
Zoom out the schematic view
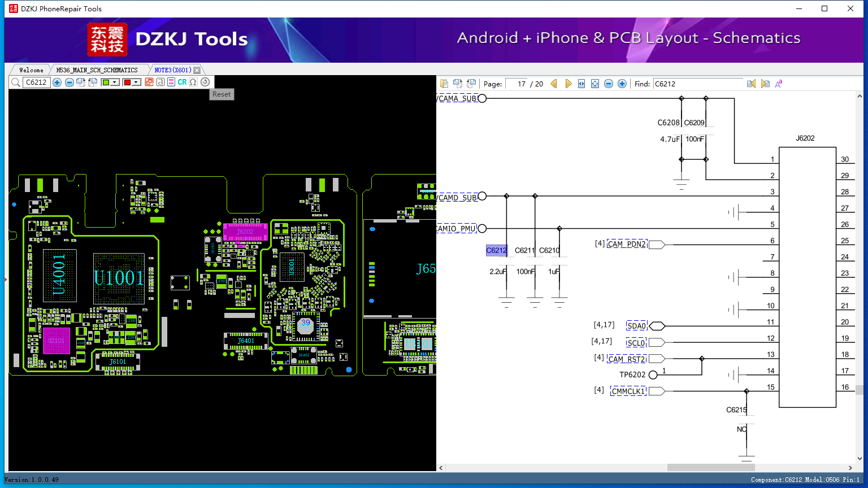click(609, 84)
